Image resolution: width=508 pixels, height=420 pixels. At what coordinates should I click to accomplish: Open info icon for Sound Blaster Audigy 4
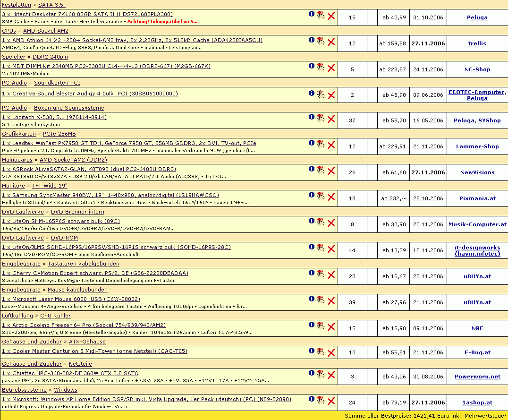(311, 93)
